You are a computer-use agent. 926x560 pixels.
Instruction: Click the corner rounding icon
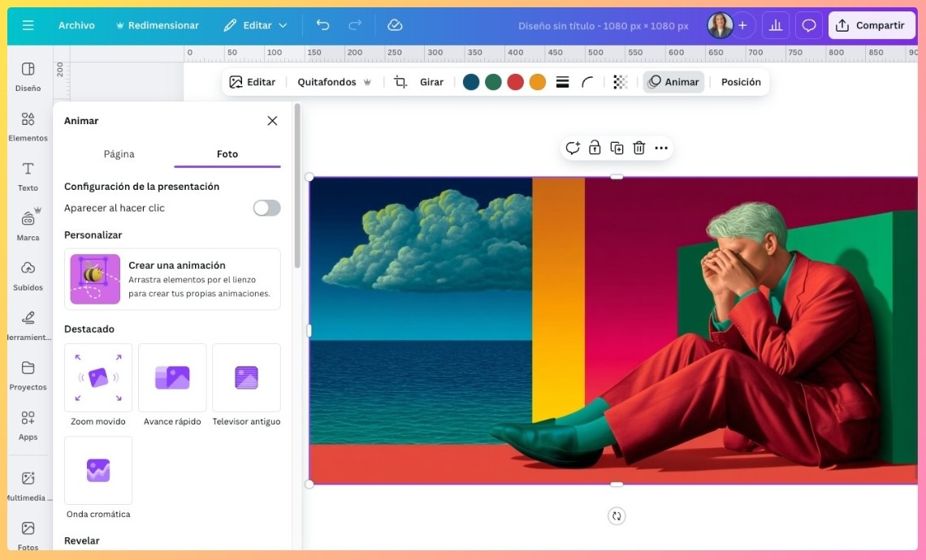[x=587, y=82]
